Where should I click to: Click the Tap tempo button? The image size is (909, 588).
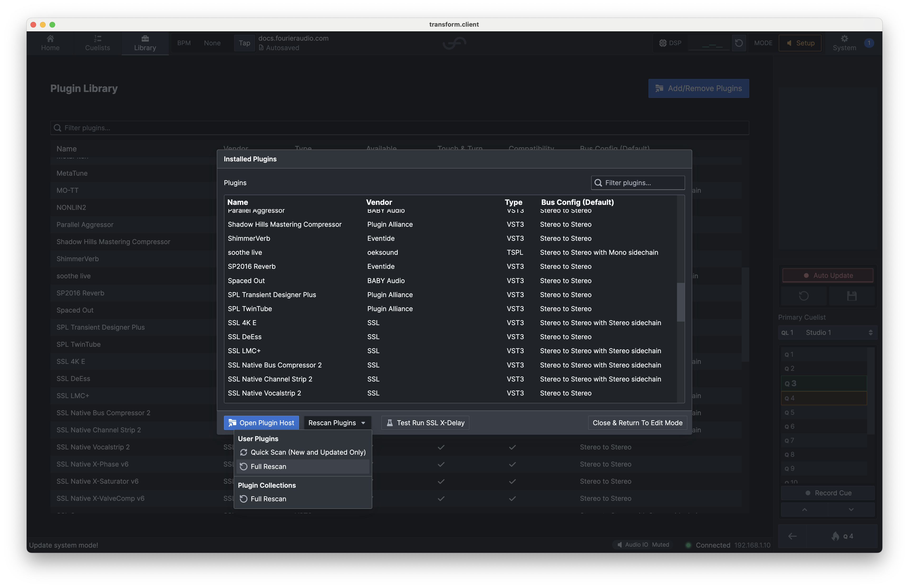coord(244,43)
